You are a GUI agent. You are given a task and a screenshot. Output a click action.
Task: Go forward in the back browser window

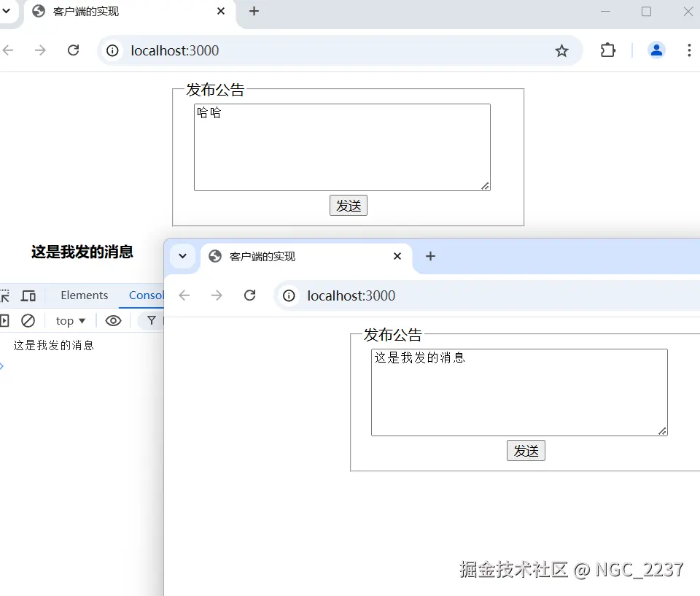click(40, 50)
